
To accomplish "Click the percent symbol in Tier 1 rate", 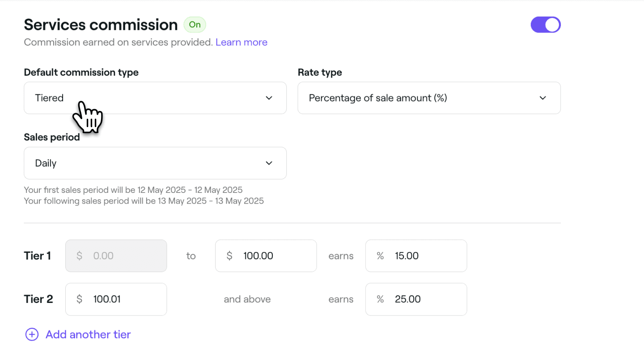I will (380, 256).
